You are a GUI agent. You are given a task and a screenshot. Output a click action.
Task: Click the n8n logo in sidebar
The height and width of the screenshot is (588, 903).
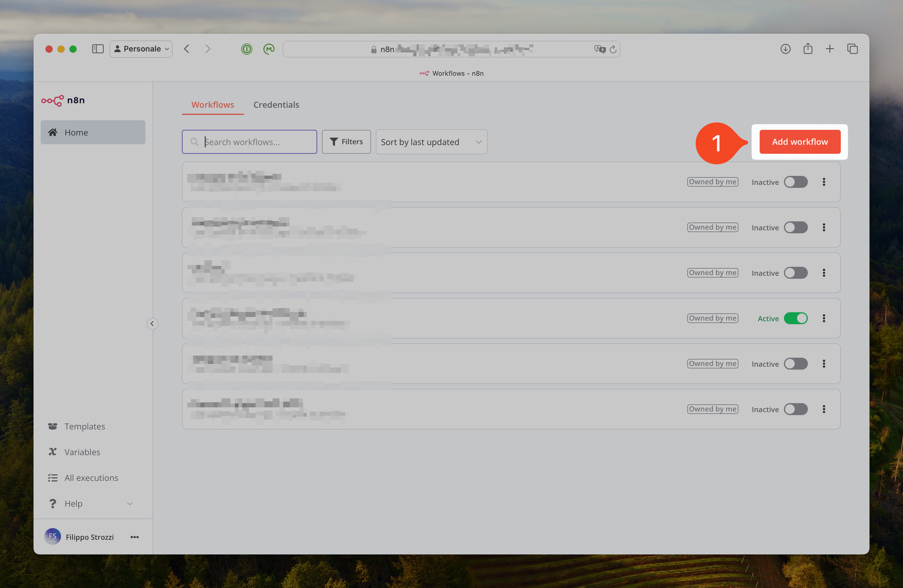point(63,100)
